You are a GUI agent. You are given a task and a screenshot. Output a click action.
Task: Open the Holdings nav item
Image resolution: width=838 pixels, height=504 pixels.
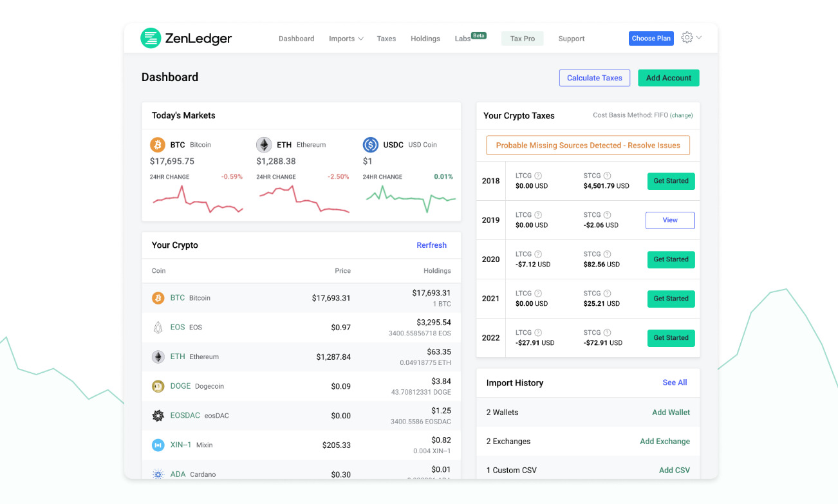pyautogui.click(x=425, y=39)
